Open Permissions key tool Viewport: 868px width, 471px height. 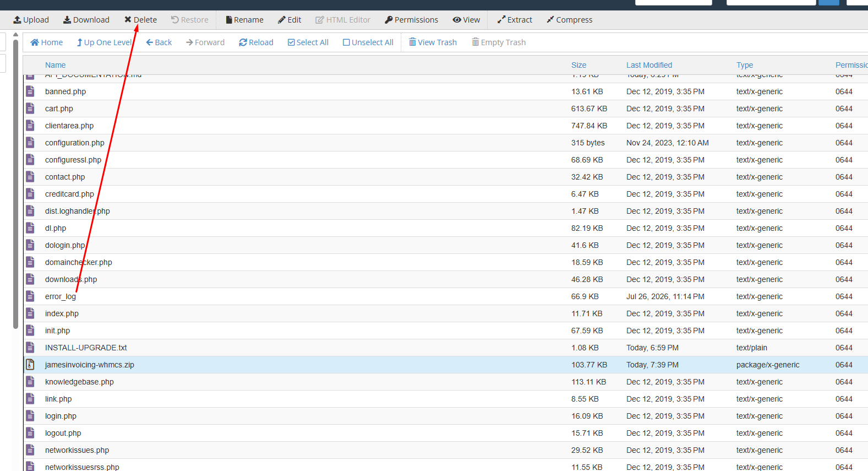coord(411,20)
